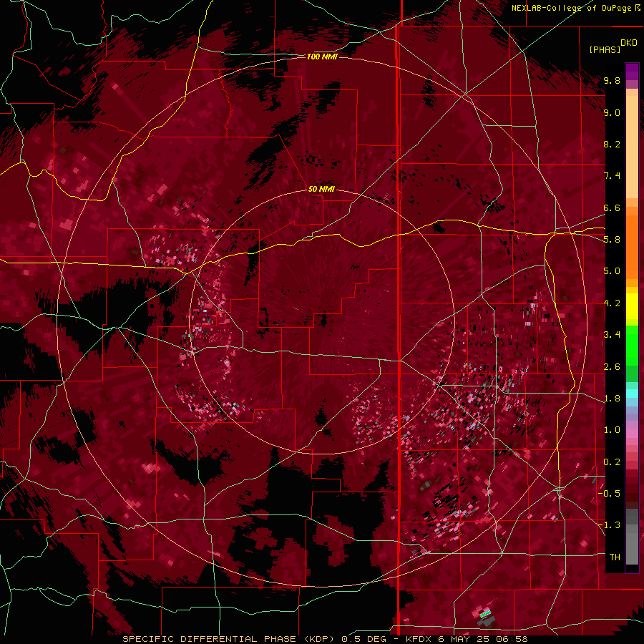Click the 50 NMI range ring label
Screen dimensions: 644x644
click(x=321, y=189)
